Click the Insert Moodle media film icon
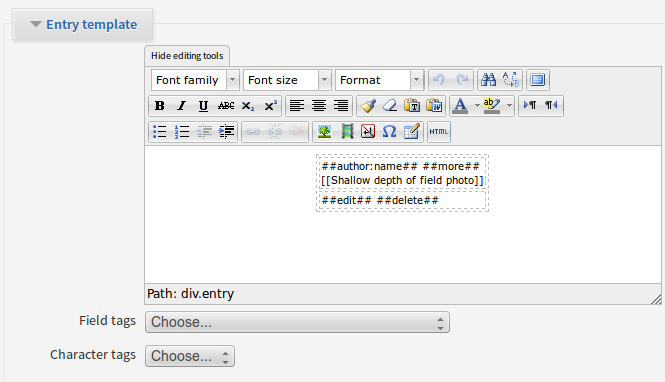 click(x=347, y=131)
